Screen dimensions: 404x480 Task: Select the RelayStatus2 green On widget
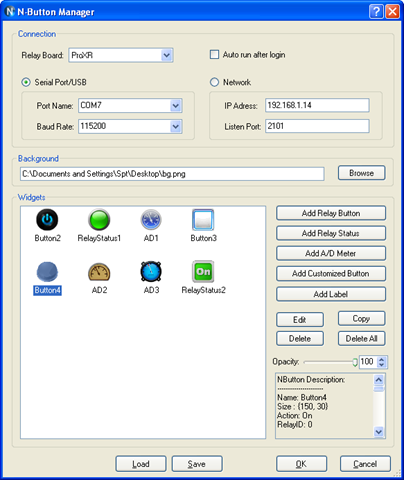click(203, 272)
